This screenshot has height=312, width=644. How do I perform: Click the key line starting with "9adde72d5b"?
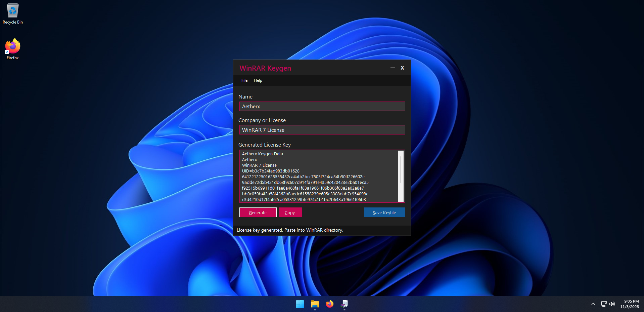click(305, 183)
